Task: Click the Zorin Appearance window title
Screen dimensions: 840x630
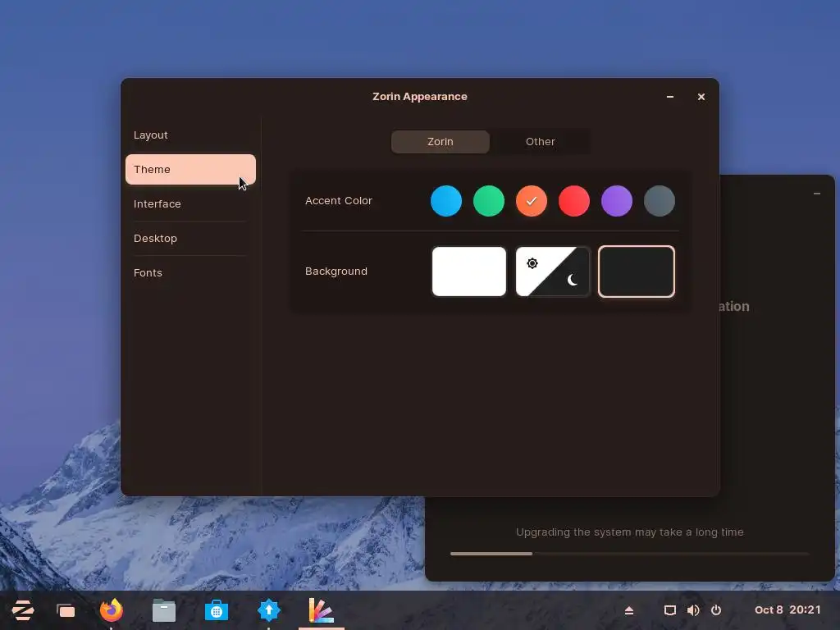Action: tap(420, 97)
